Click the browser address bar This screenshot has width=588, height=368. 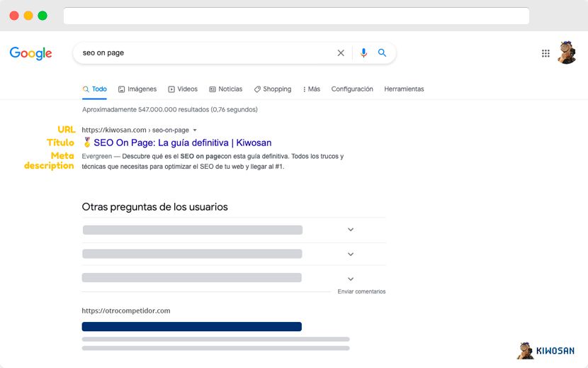point(296,16)
